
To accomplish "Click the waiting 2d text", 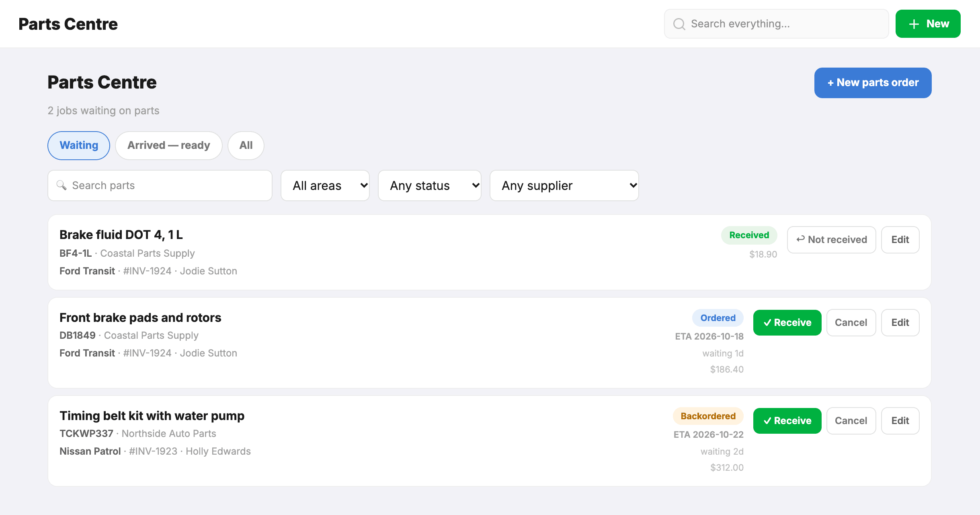I will point(722,451).
